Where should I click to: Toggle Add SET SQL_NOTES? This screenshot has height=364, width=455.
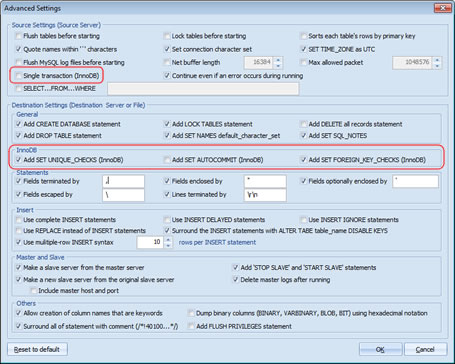[303, 136]
